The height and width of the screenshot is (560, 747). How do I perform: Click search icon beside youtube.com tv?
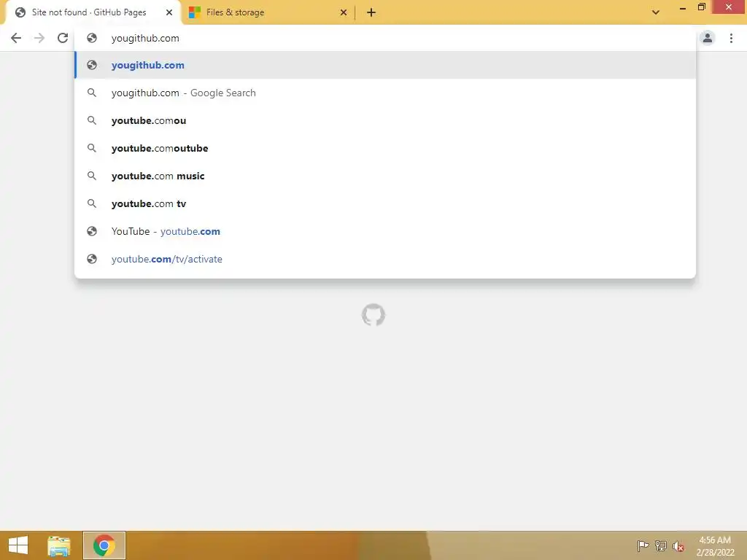click(x=92, y=203)
